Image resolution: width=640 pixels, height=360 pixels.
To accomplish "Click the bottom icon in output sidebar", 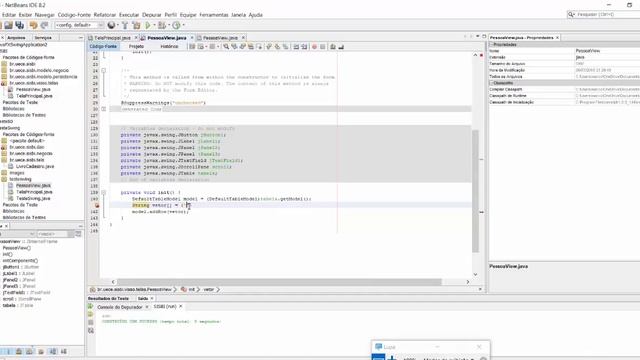I will point(91,331).
